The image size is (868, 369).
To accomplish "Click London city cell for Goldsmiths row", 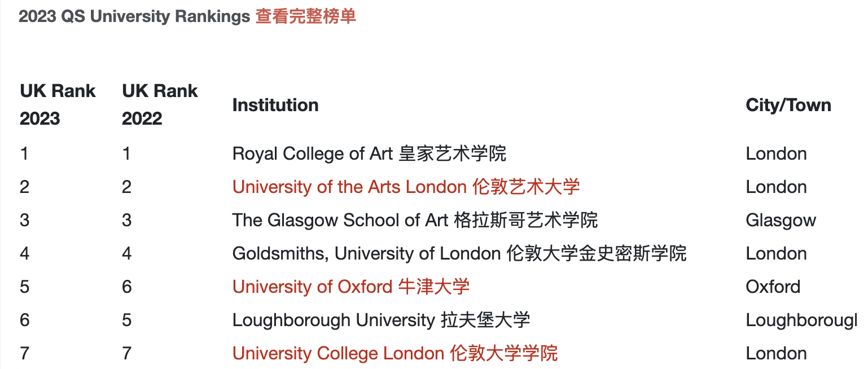I will coord(776,253).
